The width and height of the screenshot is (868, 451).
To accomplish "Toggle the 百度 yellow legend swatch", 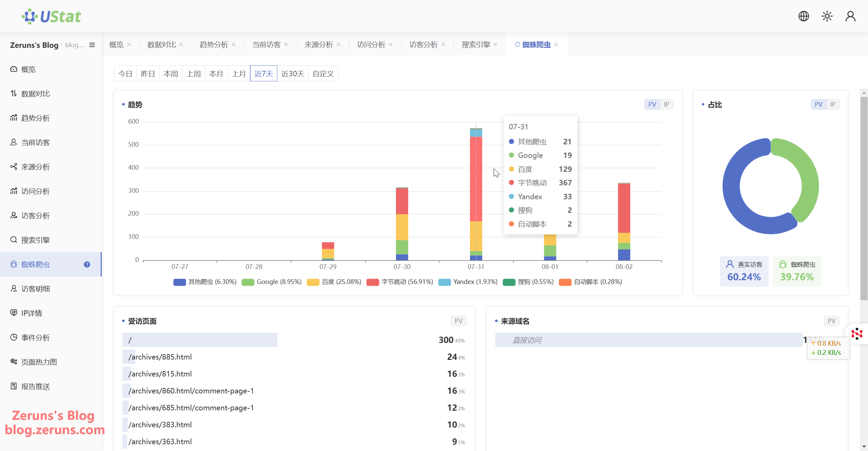I will point(313,282).
